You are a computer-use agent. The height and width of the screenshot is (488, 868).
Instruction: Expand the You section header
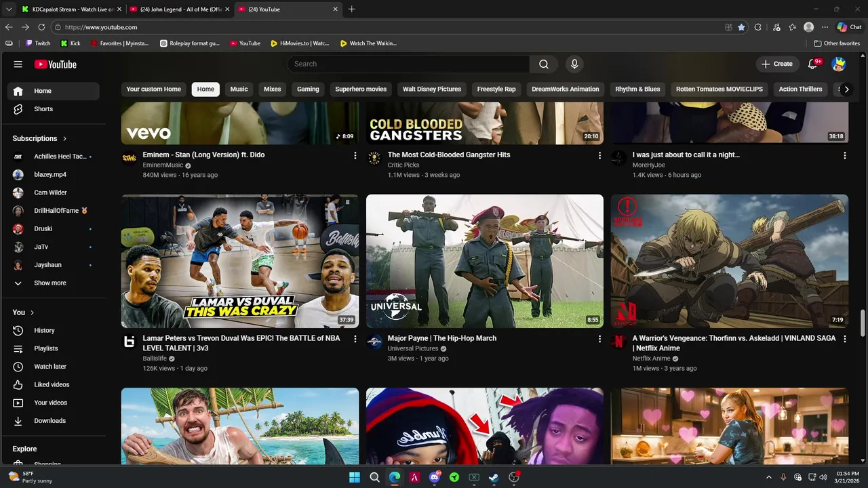(23, 312)
